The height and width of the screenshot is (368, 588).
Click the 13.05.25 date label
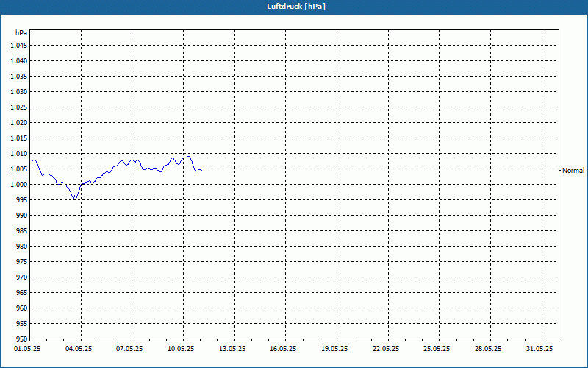tap(232, 349)
